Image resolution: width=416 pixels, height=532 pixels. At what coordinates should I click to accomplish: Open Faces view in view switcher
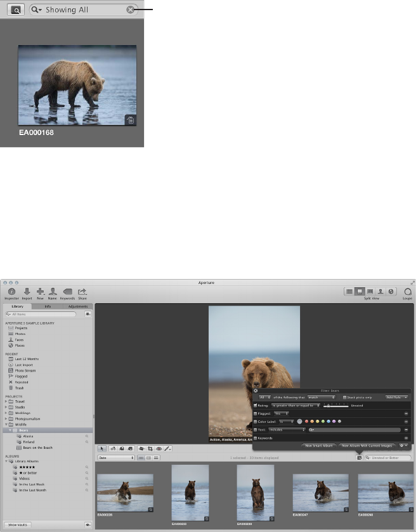click(380, 292)
